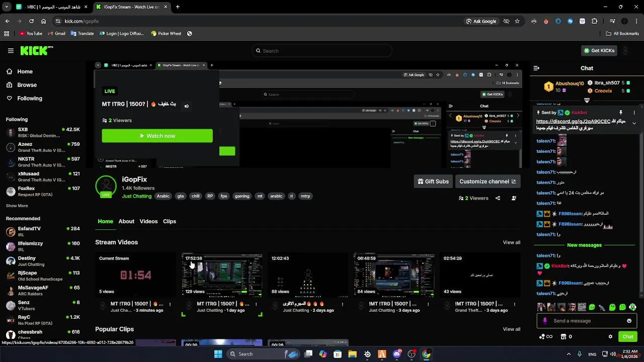Viewport: 644px width, 362px height.
Task: Click the iGopFix channel avatar
Action: (x=106, y=186)
